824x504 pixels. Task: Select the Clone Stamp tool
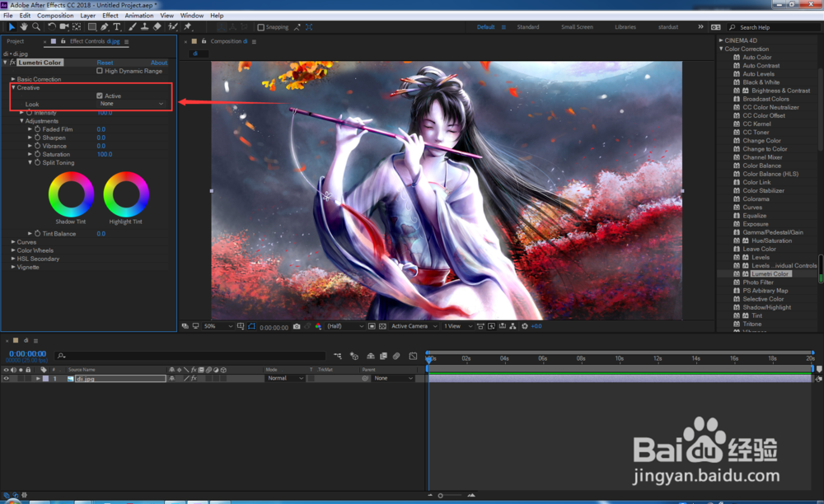pyautogui.click(x=144, y=27)
